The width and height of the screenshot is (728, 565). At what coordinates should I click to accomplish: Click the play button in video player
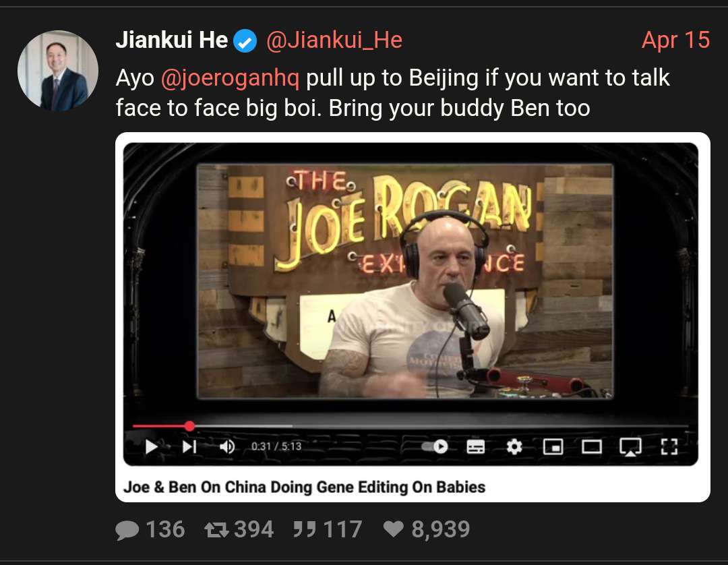click(x=152, y=446)
